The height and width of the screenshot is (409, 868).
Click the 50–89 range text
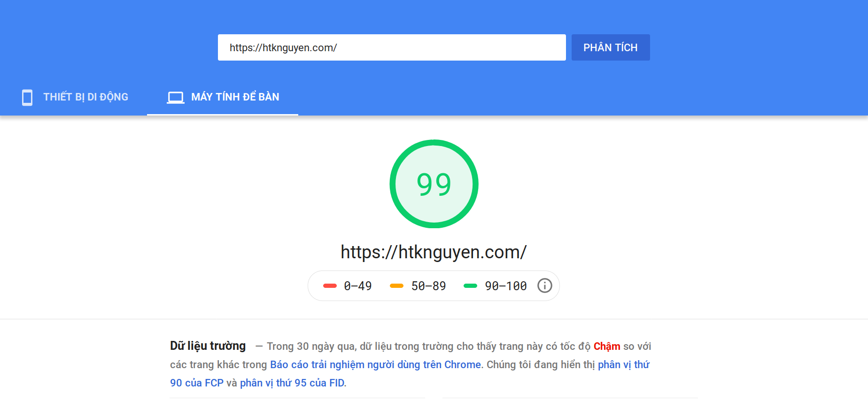(x=428, y=286)
